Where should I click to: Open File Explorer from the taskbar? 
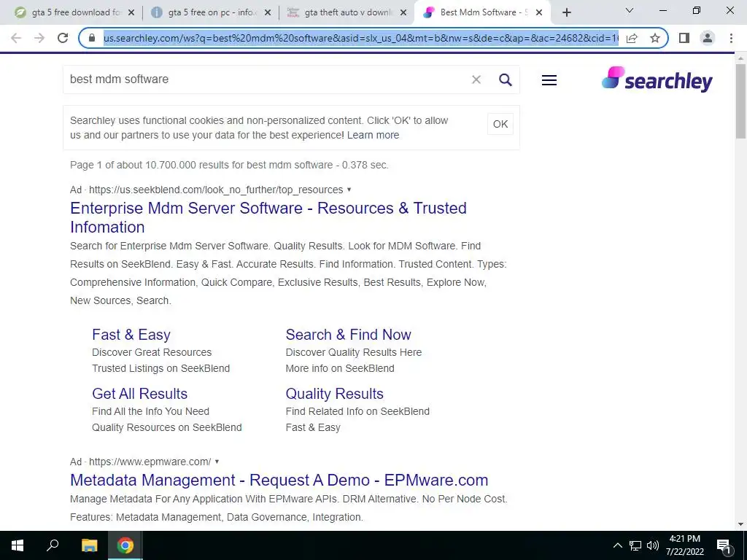pyautogui.click(x=89, y=545)
